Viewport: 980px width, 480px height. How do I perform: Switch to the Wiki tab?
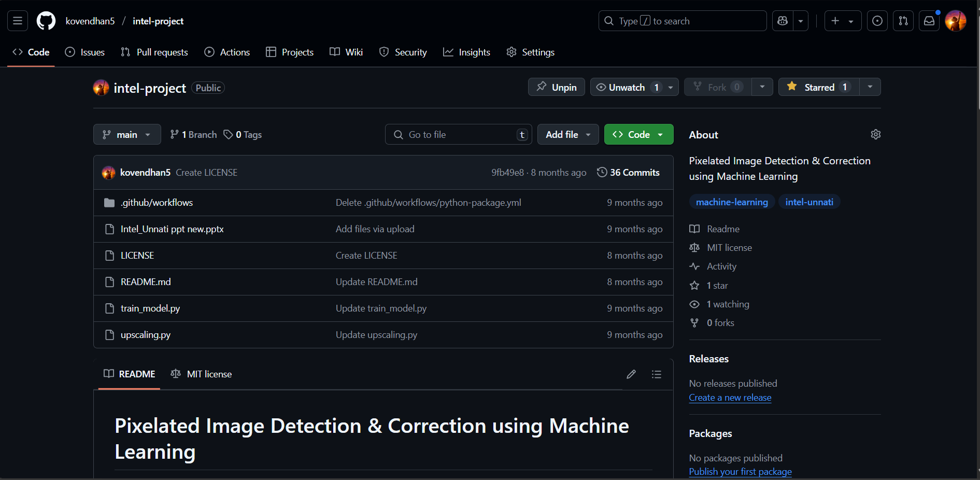pos(346,52)
